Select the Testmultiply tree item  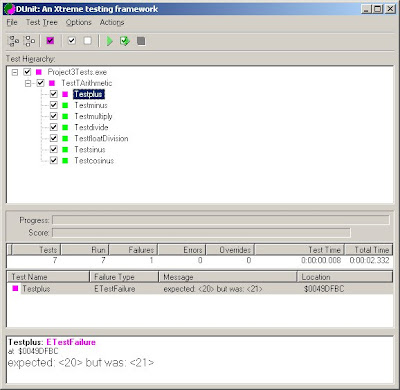coord(93,116)
